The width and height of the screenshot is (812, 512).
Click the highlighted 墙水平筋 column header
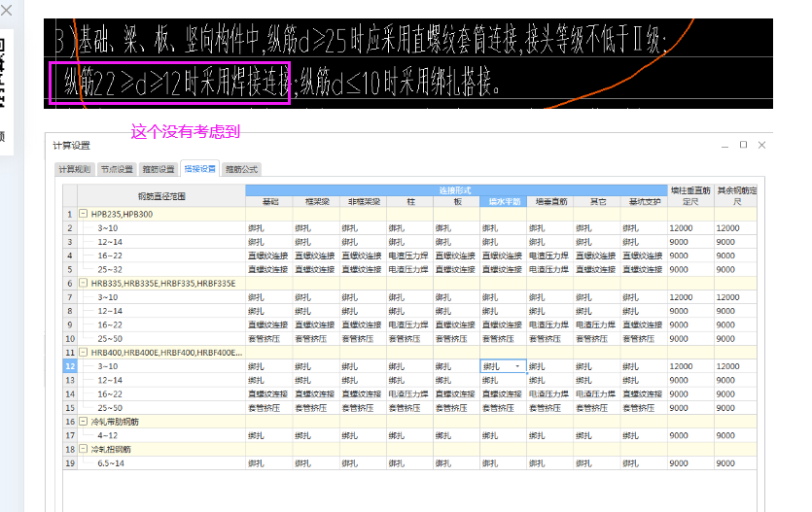tap(504, 202)
